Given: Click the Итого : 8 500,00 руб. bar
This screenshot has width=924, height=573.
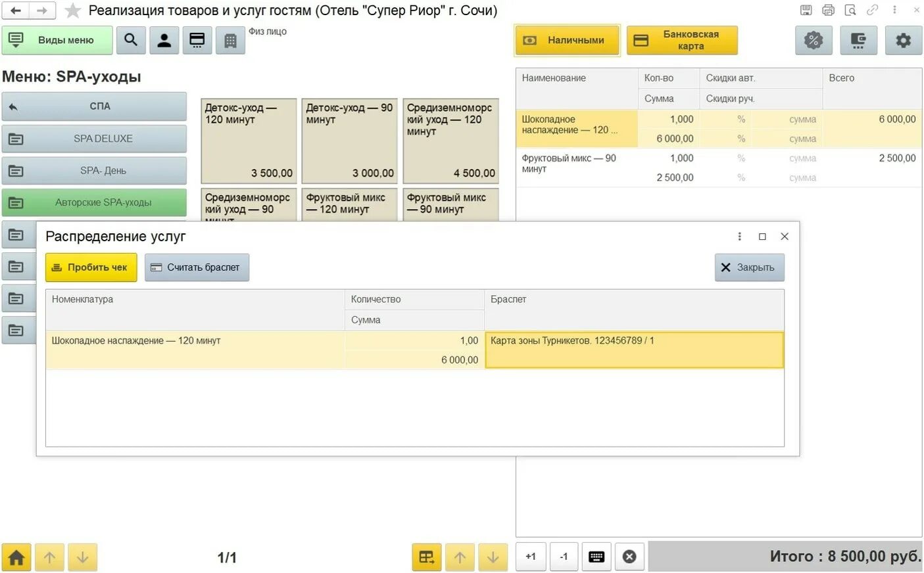Looking at the screenshot, I should coord(785,557).
